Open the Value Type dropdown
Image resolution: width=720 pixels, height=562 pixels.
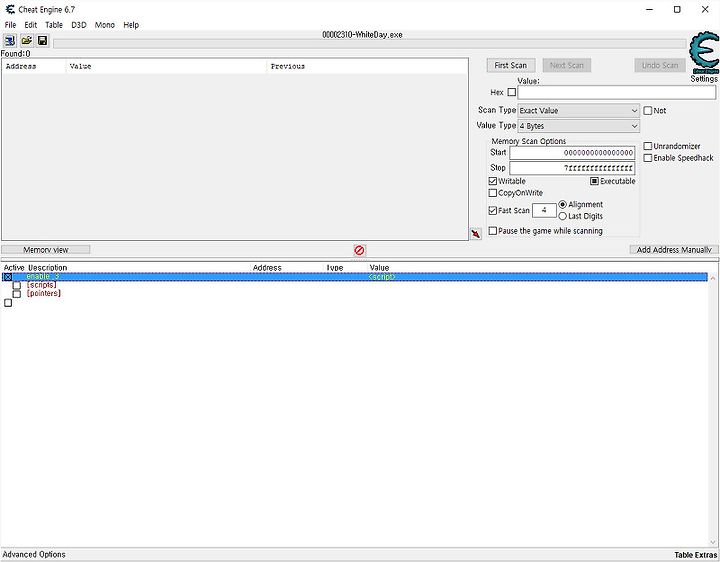point(578,126)
